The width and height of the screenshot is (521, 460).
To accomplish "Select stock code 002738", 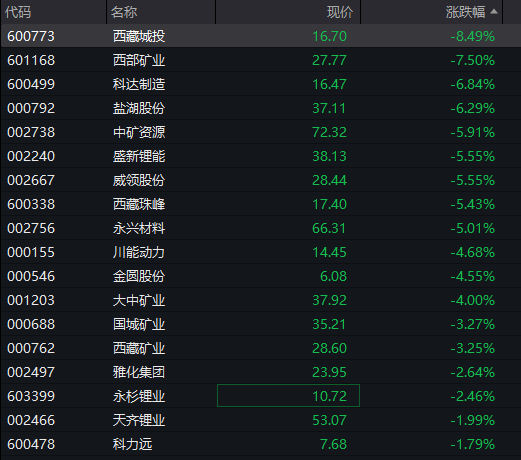I will click(31, 132).
